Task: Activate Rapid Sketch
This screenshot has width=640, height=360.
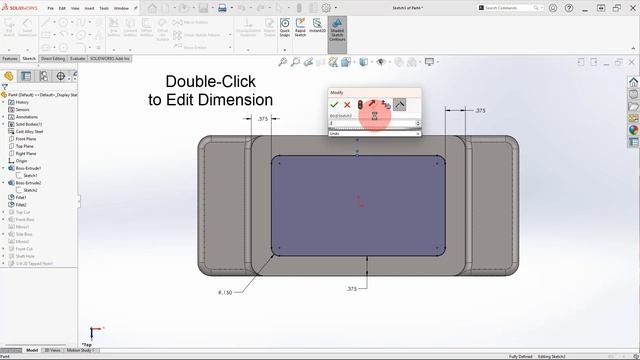Action: coord(300,27)
